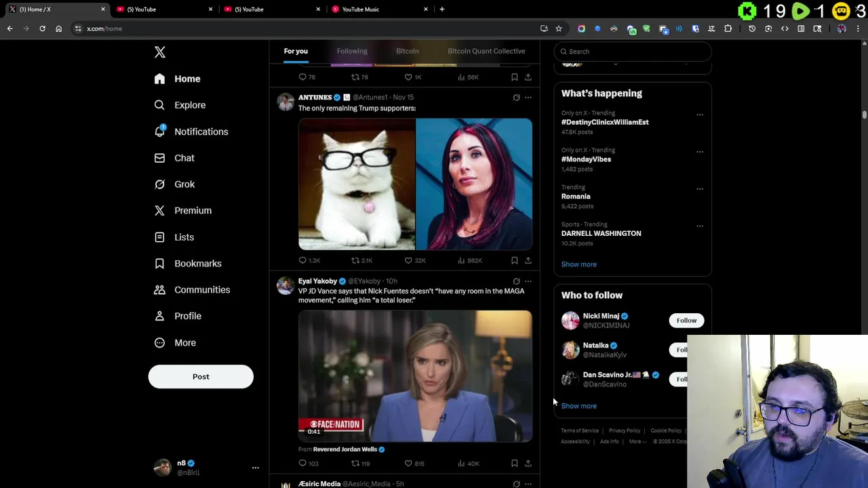Bookmark the Eyal Yakoby post
Screen dimensions: 868x488
[x=515, y=464]
